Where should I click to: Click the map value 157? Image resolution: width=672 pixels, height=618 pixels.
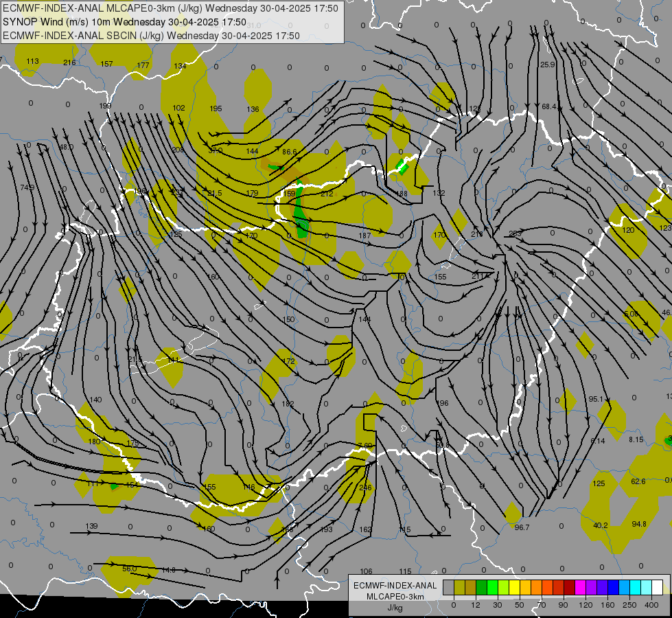[x=106, y=64]
